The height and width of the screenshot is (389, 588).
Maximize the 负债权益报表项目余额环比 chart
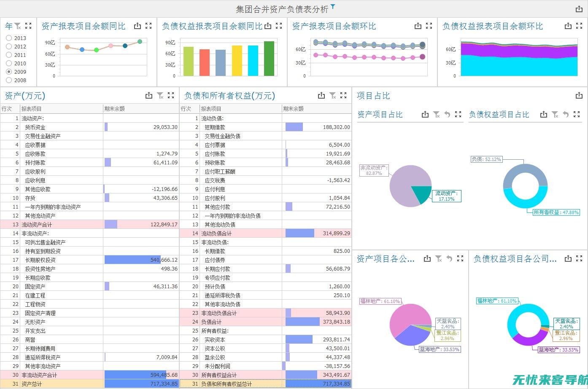[579, 26]
